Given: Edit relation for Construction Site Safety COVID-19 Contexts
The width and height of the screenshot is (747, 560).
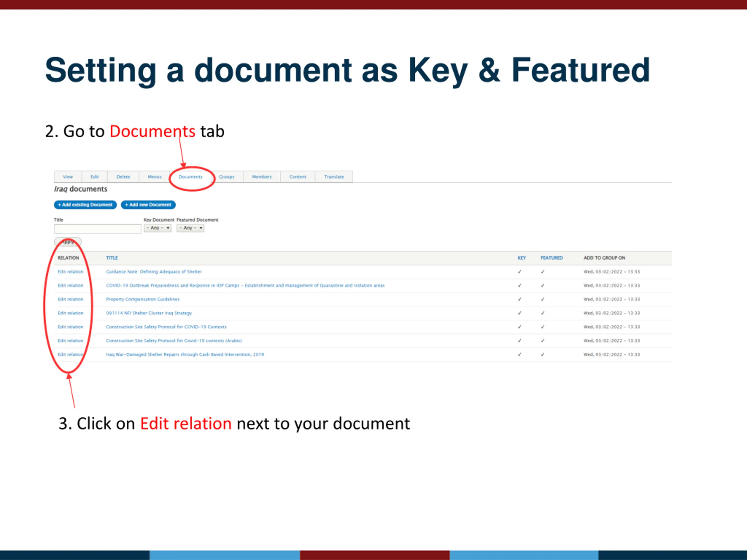Looking at the screenshot, I should tap(71, 327).
